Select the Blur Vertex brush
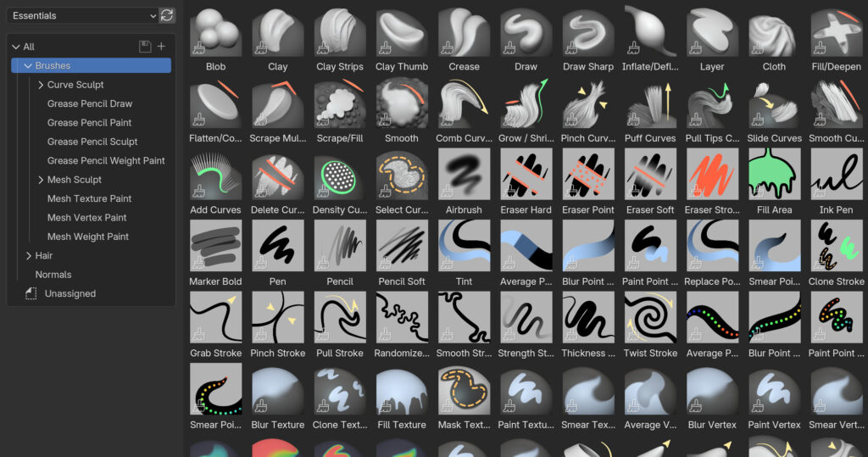Image resolution: width=868 pixels, height=457 pixels. click(712, 390)
